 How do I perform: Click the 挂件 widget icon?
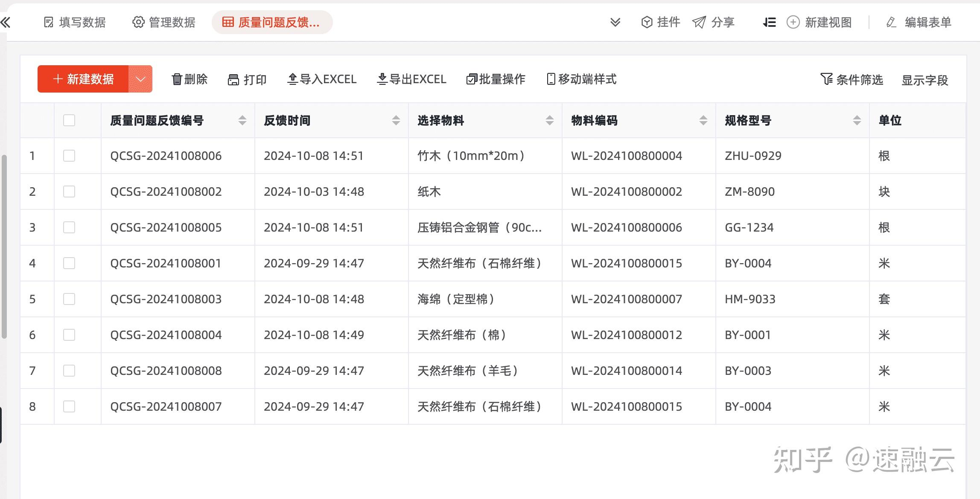pos(647,22)
